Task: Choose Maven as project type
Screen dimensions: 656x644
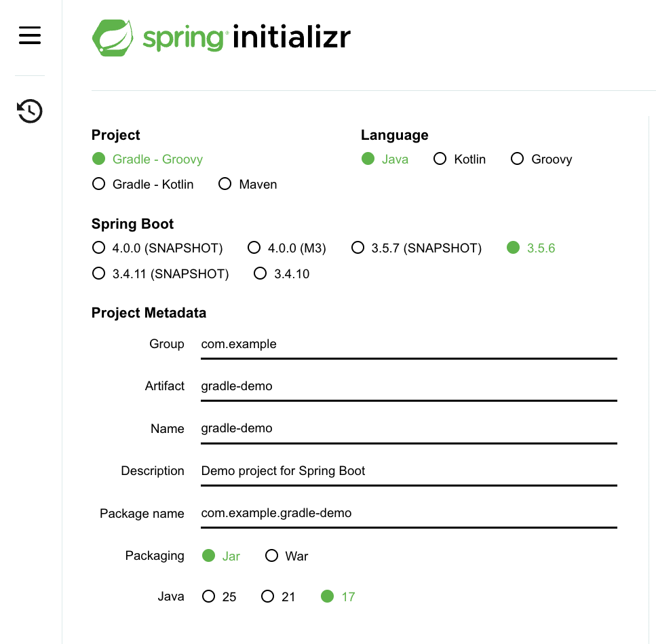Action: point(248,184)
